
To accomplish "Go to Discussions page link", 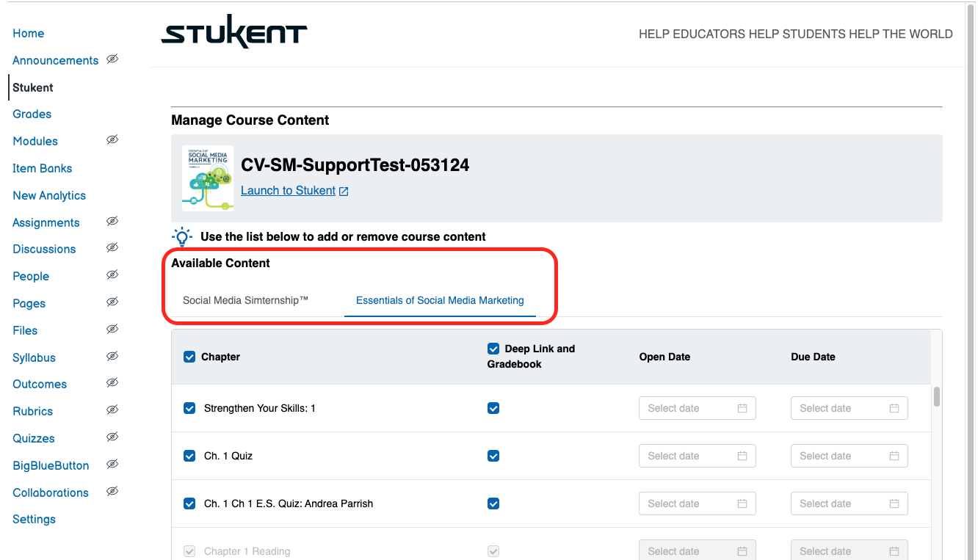I will click(x=44, y=249).
